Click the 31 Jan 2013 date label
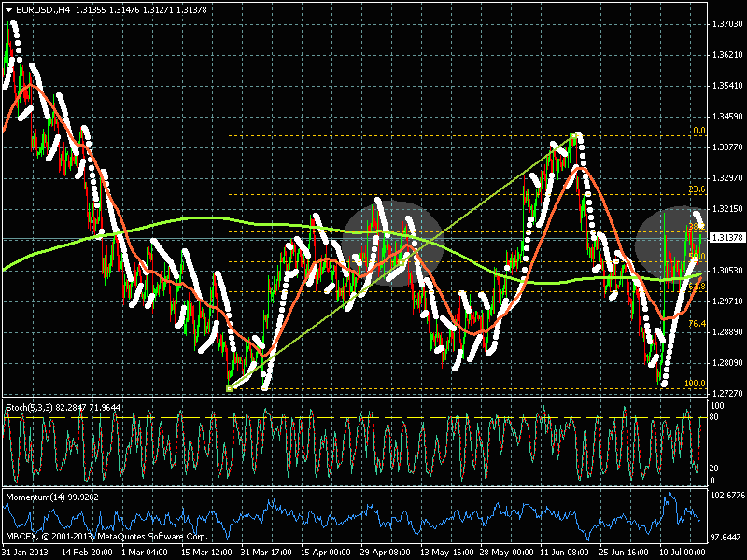This screenshot has height=560, width=747. click(26, 552)
